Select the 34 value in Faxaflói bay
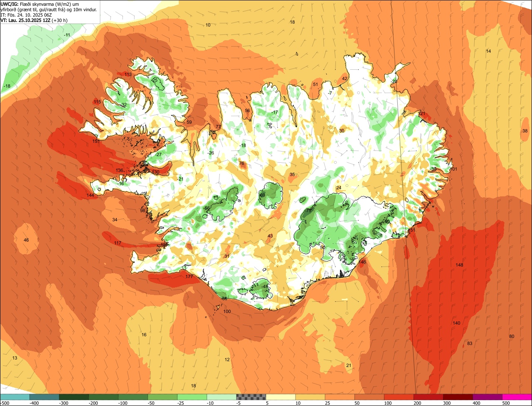Screen dimensions: 532x406 [115, 220]
